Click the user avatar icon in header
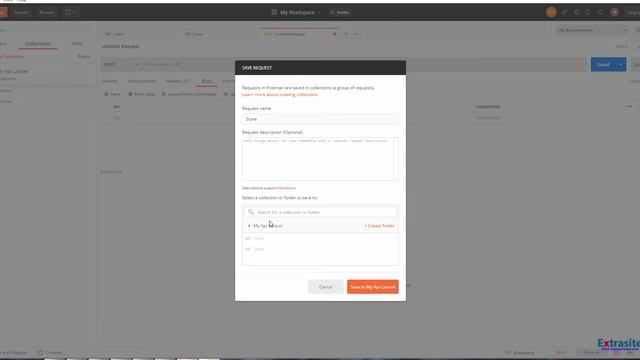This screenshot has height=360, width=640. click(614, 12)
